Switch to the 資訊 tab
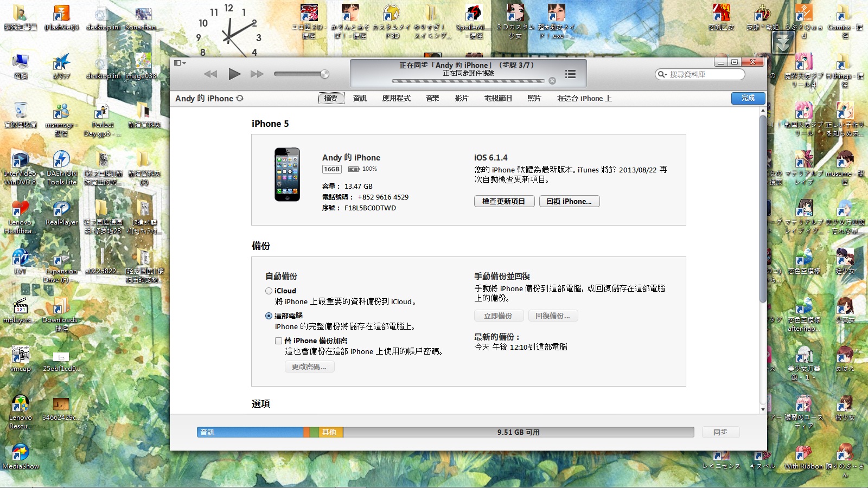868x488 pixels. pyautogui.click(x=360, y=98)
